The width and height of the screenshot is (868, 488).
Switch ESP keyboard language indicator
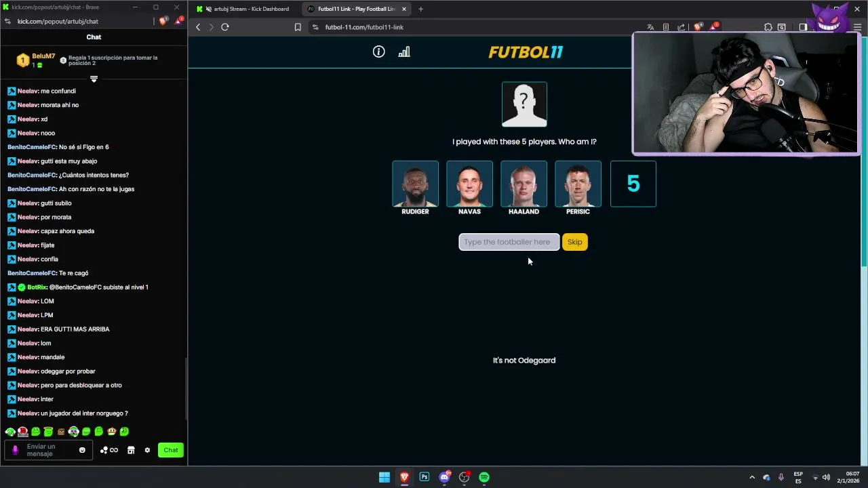click(798, 477)
